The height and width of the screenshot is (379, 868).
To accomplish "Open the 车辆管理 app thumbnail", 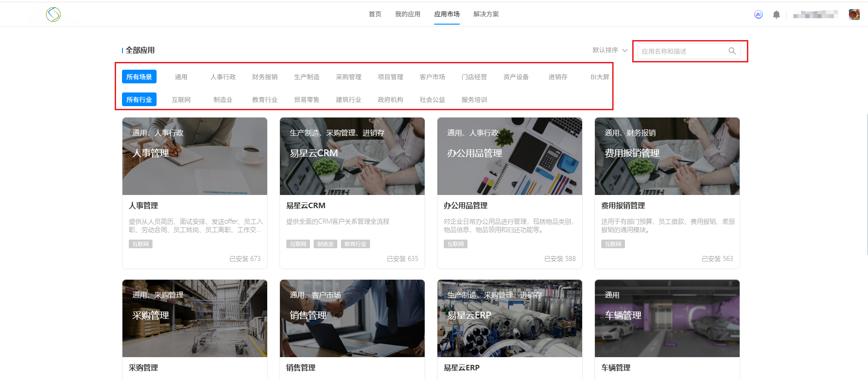I will tap(667, 318).
